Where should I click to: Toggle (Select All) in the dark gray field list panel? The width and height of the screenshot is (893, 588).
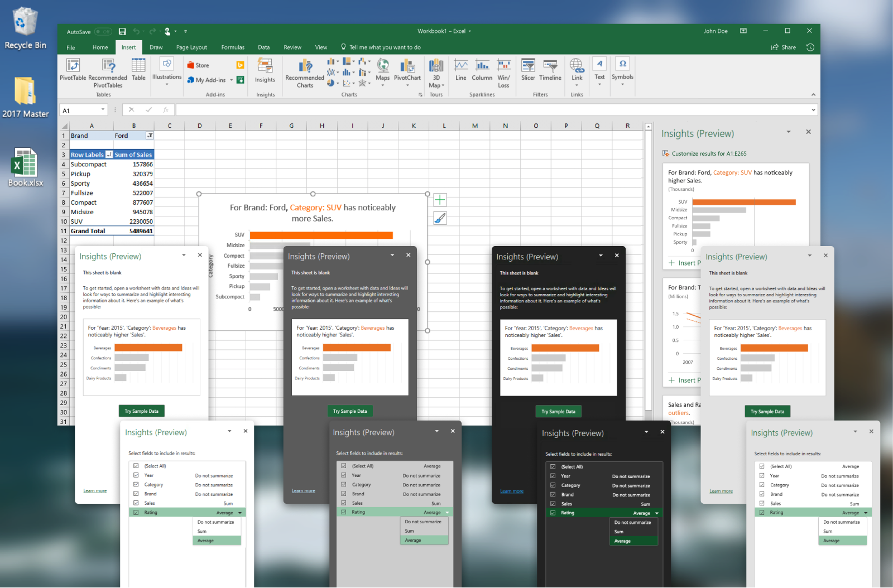[x=344, y=466]
